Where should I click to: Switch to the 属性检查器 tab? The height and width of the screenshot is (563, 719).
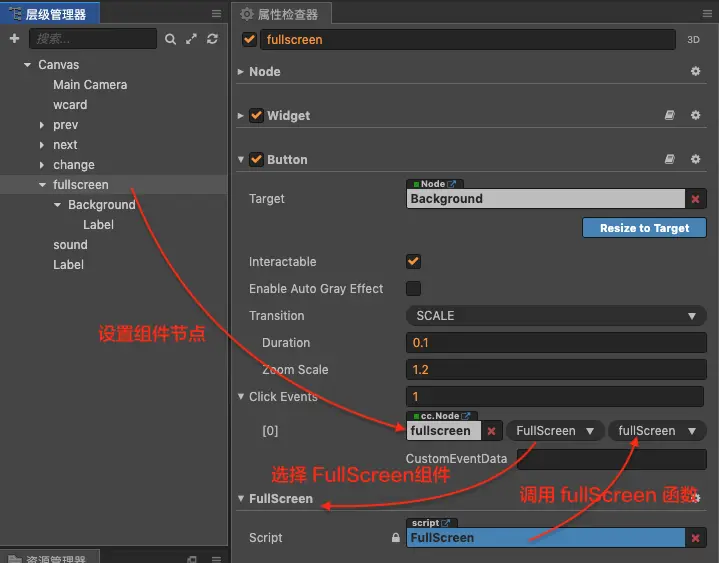pyautogui.click(x=281, y=14)
